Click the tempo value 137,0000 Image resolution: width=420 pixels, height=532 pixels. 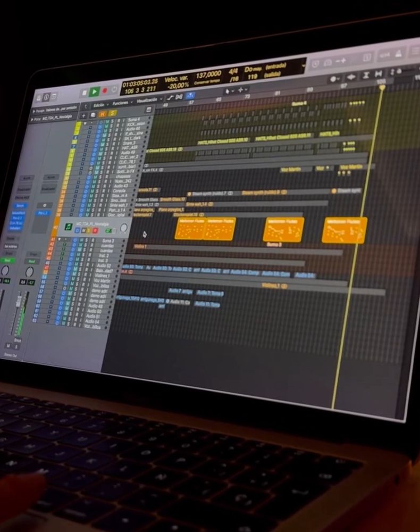click(208, 74)
